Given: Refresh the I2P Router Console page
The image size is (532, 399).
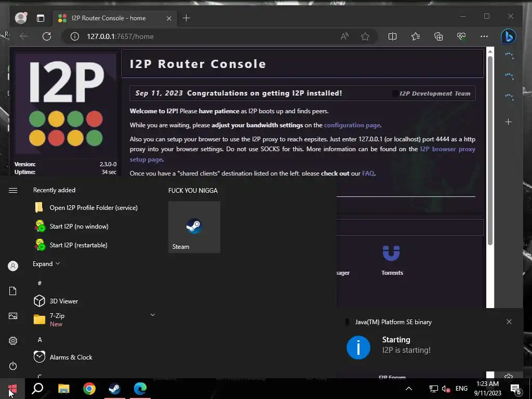Looking at the screenshot, I should coord(47,36).
